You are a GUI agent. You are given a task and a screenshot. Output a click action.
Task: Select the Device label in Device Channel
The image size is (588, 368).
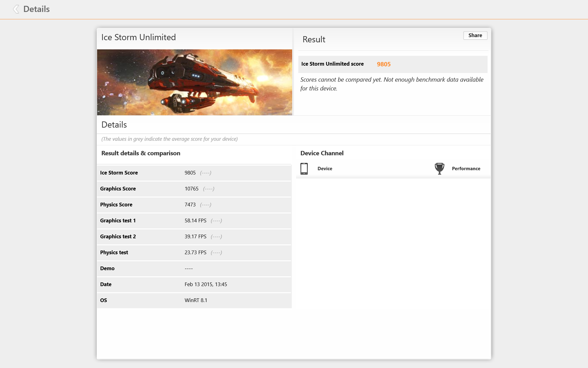point(325,169)
